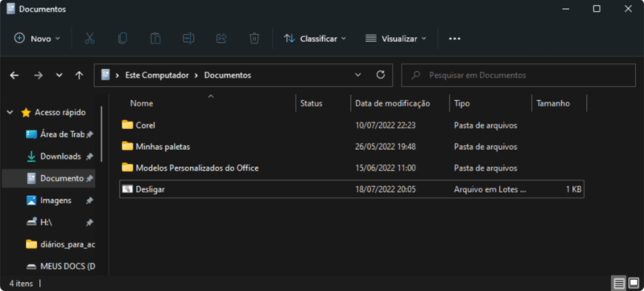Click the magnifier icon in search box

point(416,75)
